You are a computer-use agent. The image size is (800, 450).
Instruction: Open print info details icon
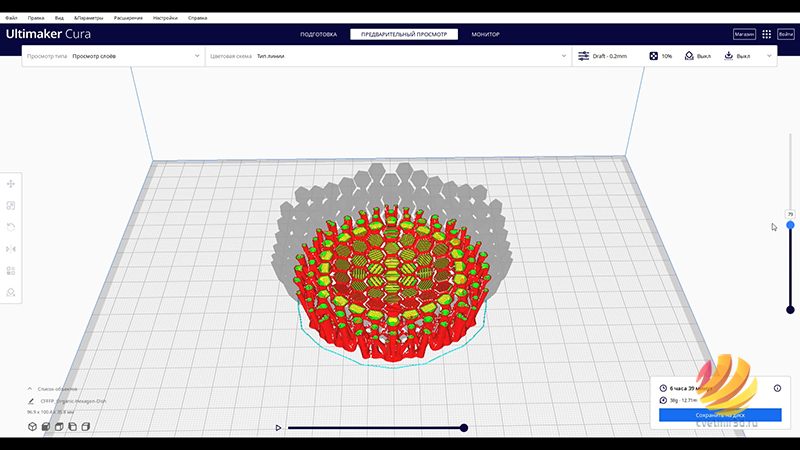tap(777, 388)
